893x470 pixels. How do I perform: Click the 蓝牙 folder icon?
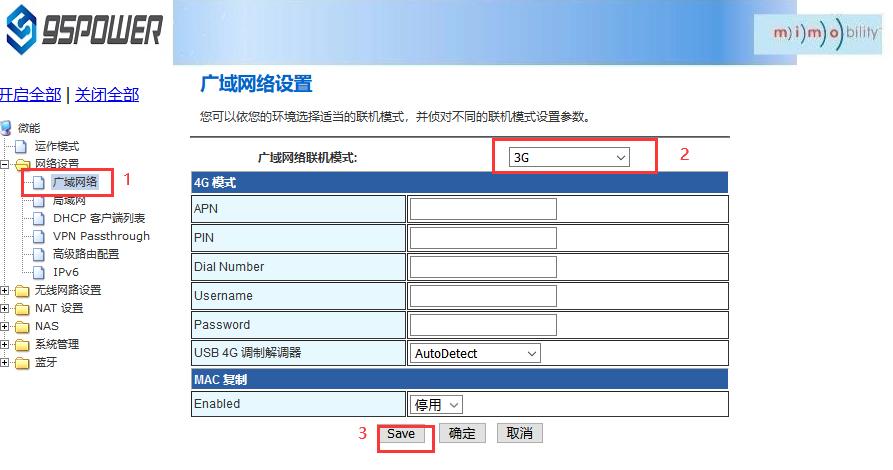coord(22,362)
